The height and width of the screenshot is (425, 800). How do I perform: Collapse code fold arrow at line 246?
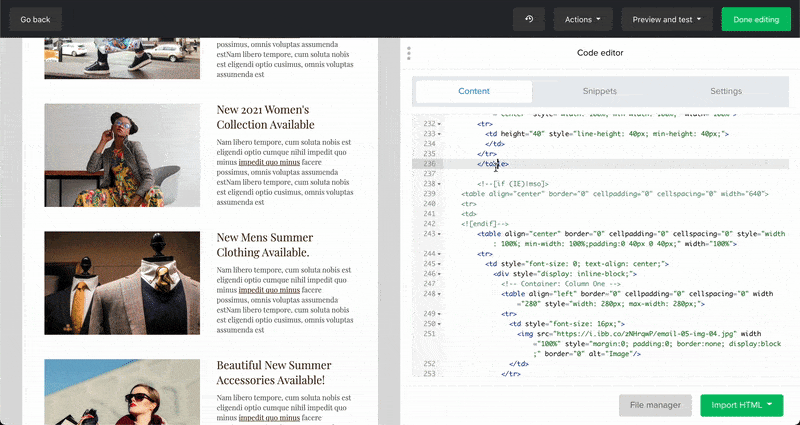[x=439, y=274]
